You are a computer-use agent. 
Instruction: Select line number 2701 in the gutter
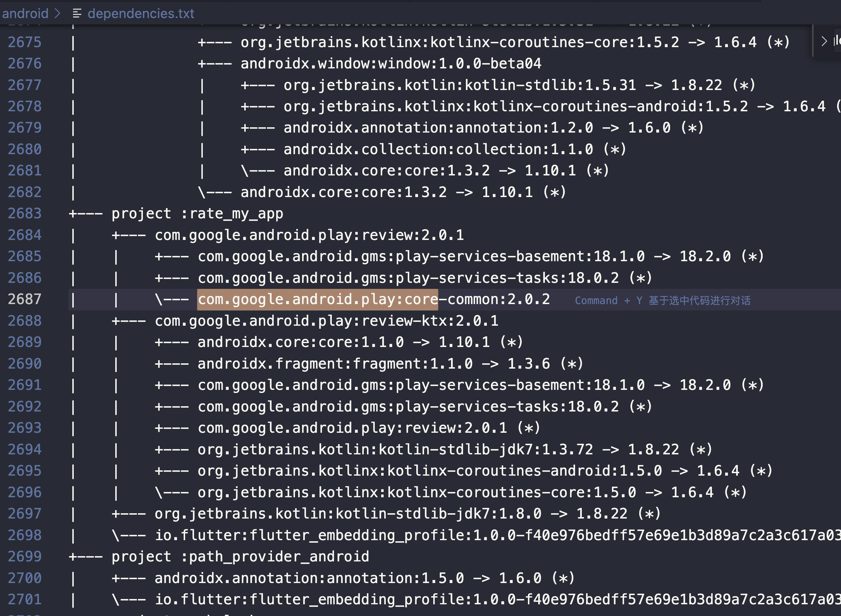click(x=24, y=600)
